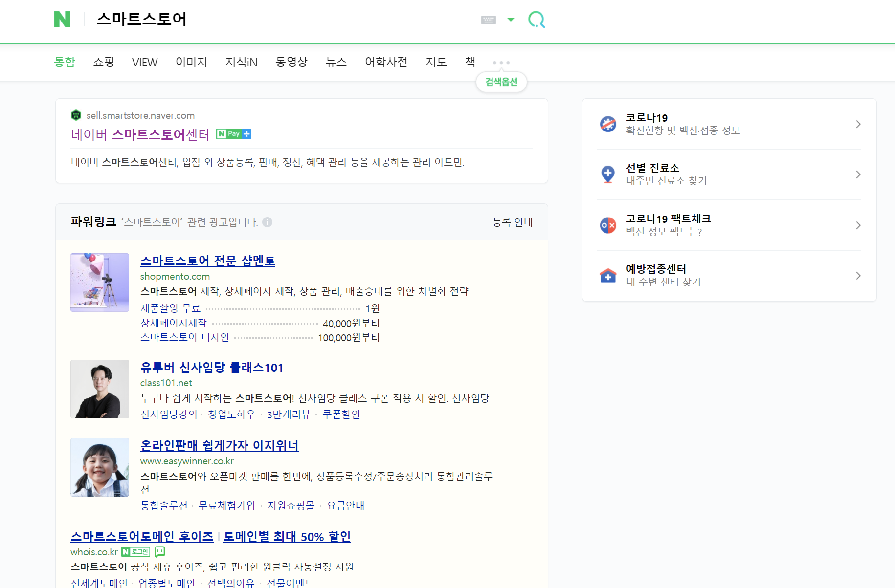
Task: Expand more tabs via three-dot icon
Action: [x=501, y=63]
